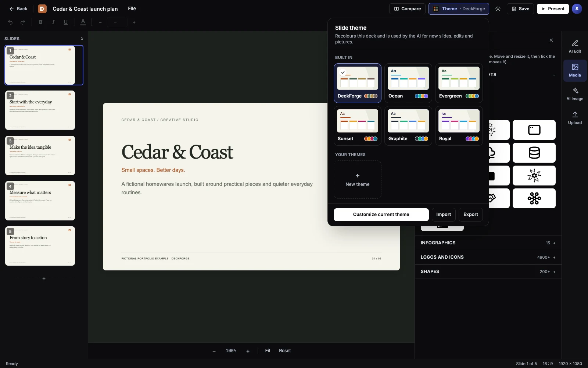The height and width of the screenshot is (368, 588).
Task: Expand the Logos and Icons section
Action: (x=488, y=257)
